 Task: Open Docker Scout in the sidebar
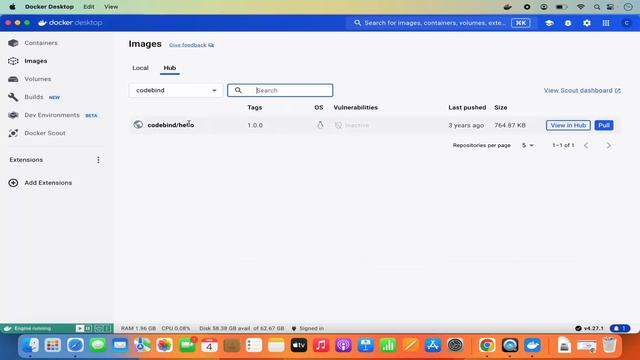tap(44, 133)
